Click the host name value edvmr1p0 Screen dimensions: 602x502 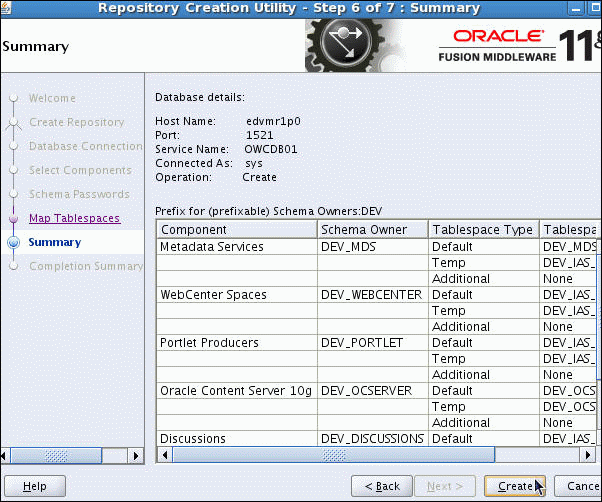coord(273,121)
